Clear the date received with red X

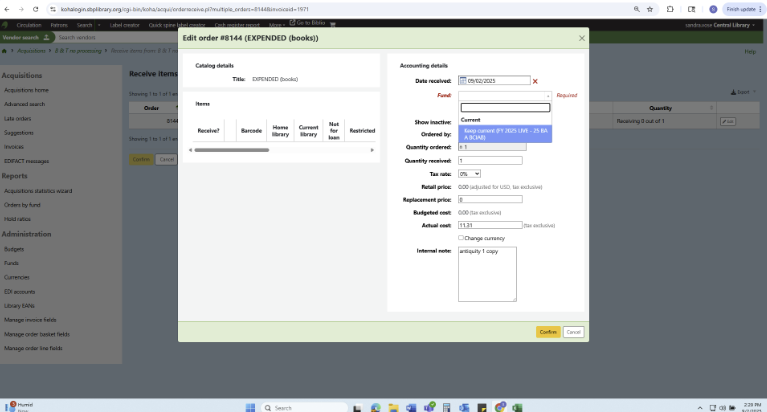pyautogui.click(x=535, y=81)
